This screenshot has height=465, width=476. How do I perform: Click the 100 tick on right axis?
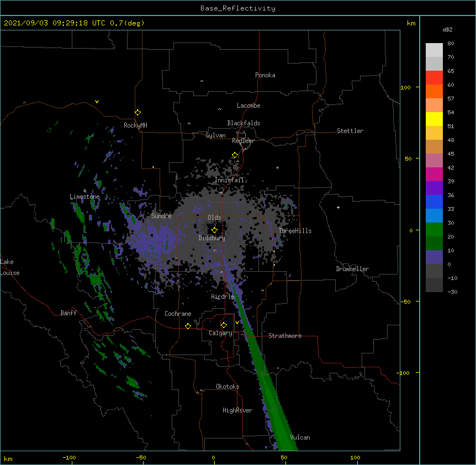pos(405,87)
